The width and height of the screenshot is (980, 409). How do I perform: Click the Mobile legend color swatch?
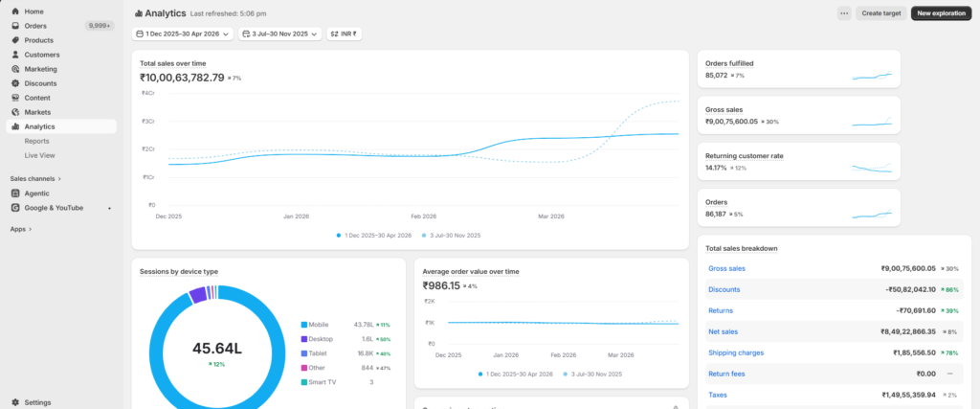click(304, 325)
